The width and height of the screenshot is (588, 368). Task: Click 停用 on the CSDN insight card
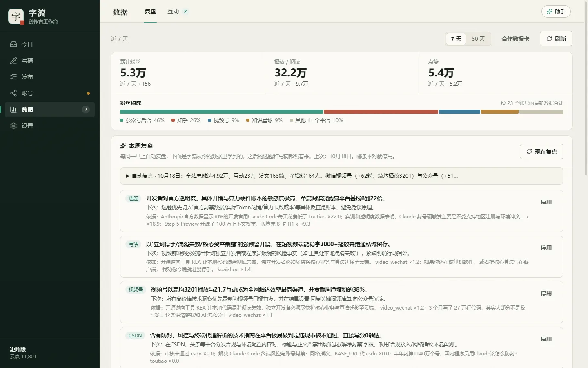546,339
